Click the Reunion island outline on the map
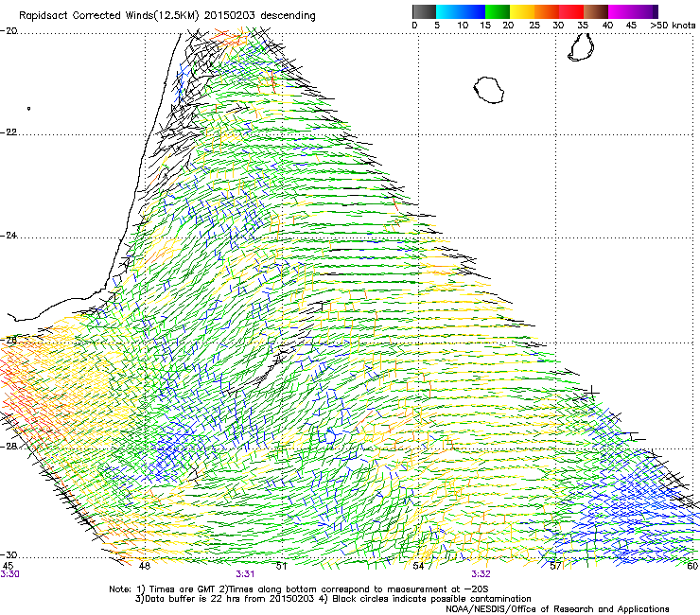This screenshot has height=615, width=700. click(489, 90)
